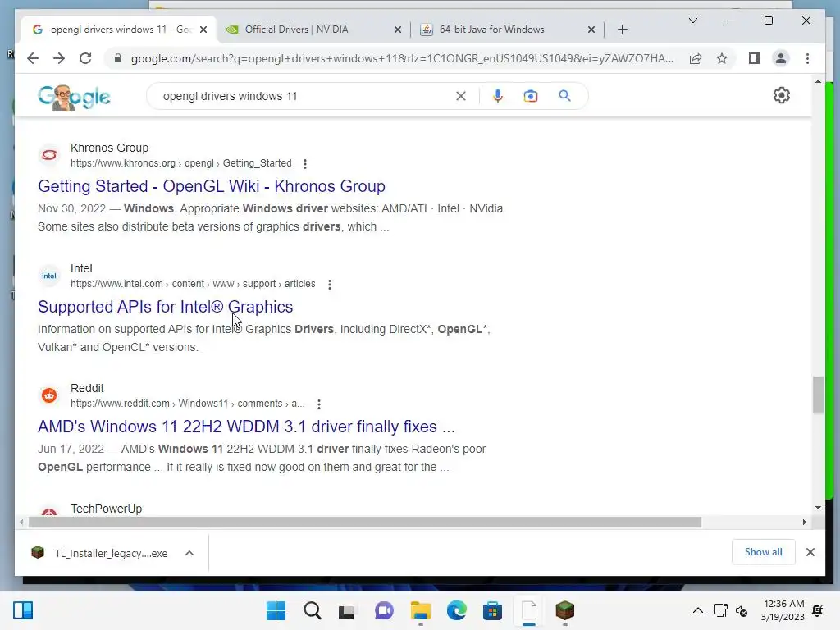Go to Google home via the logo
The image size is (840, 630).
click(74, 97)
